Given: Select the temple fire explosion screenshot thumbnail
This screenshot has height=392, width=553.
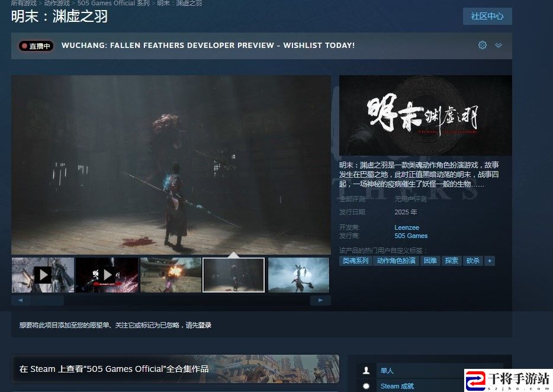Looking at the screenshot, I should (171, 275).
